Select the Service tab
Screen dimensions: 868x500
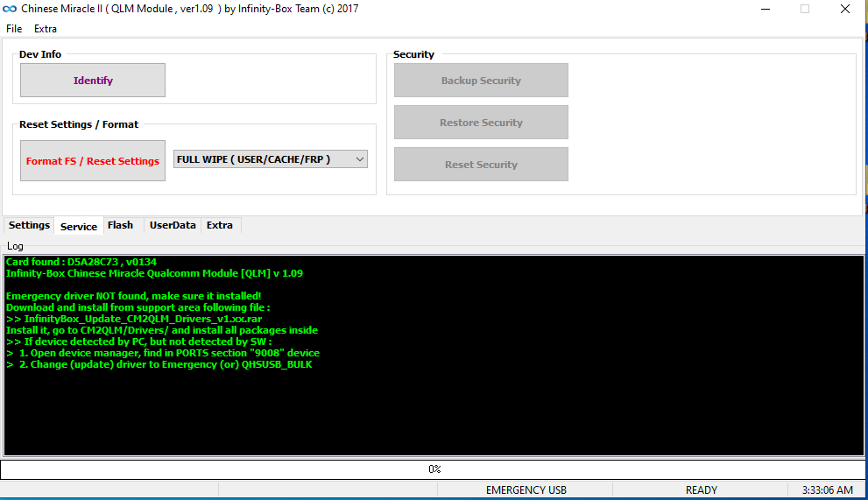pos(79,226)
